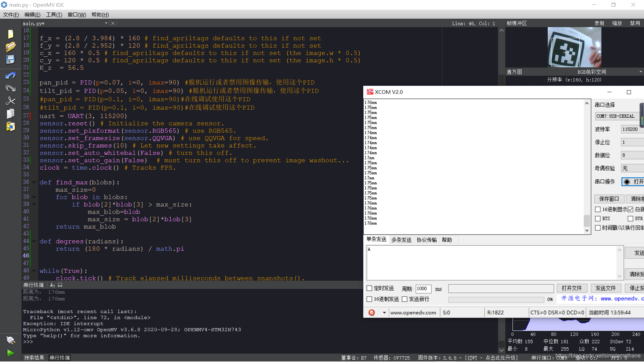The image size is (644, 362).
Task: Toggle the RTS checkbox
Action: point(598,219)
